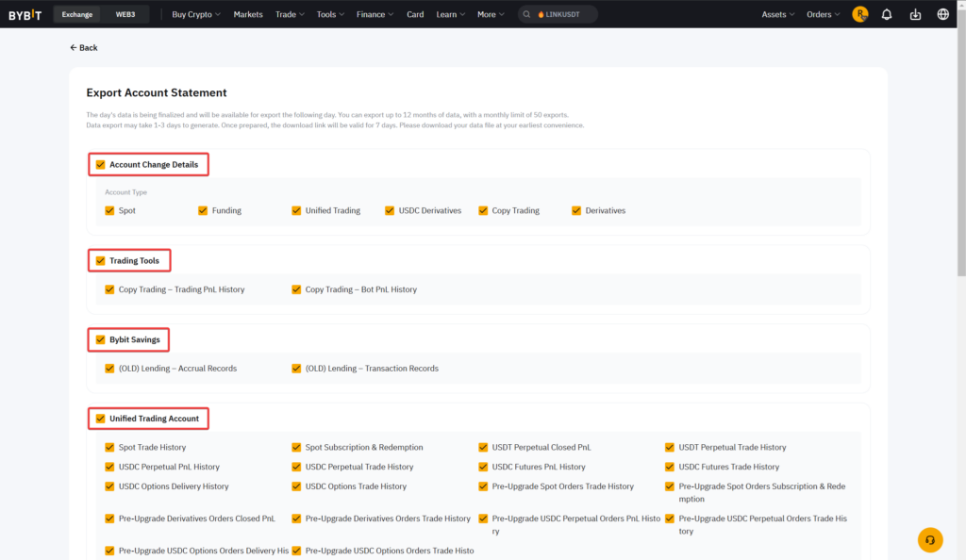Uncheck the Unified Trading account type

(296, 210)
